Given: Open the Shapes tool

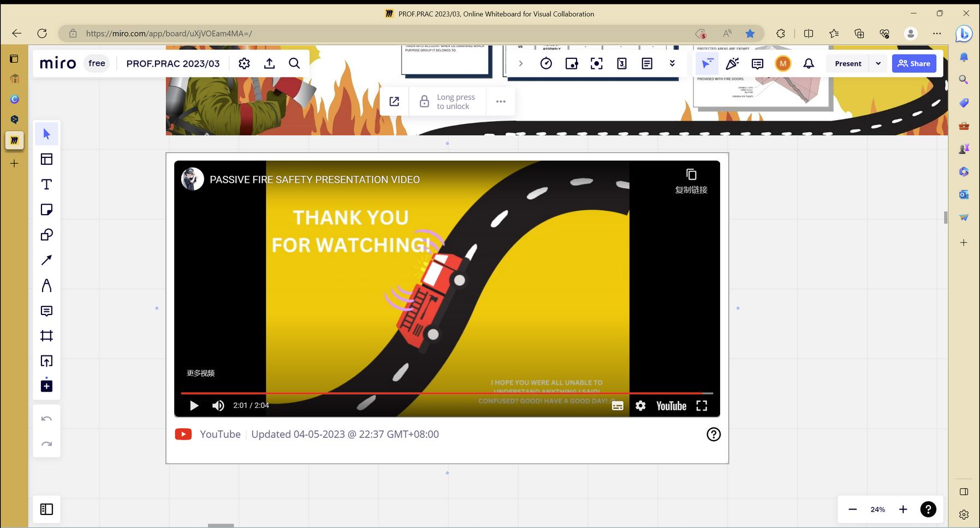Looking at the screenshot, I should (46, 235).
